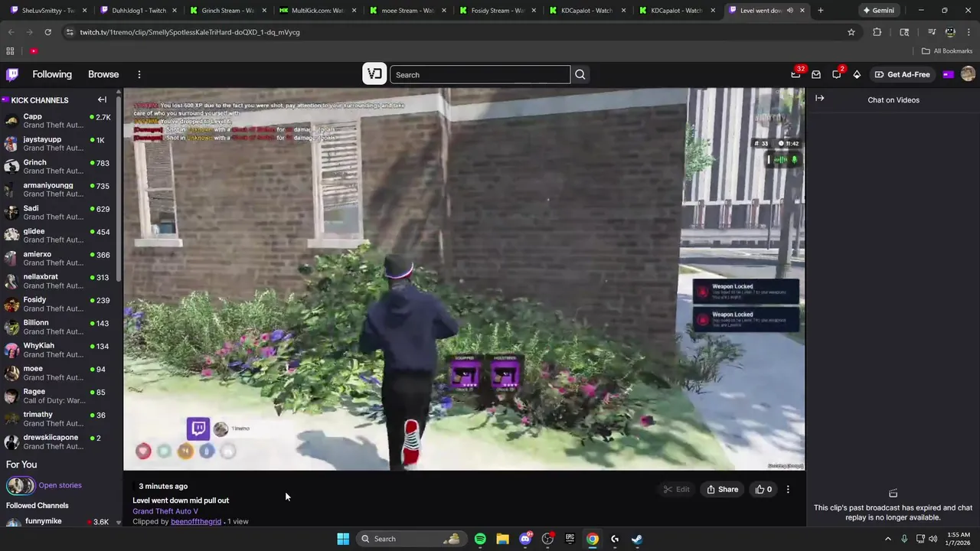Open the amierxo channel
The width and height of the screenshot is (980, 551).
click(59, 259)
